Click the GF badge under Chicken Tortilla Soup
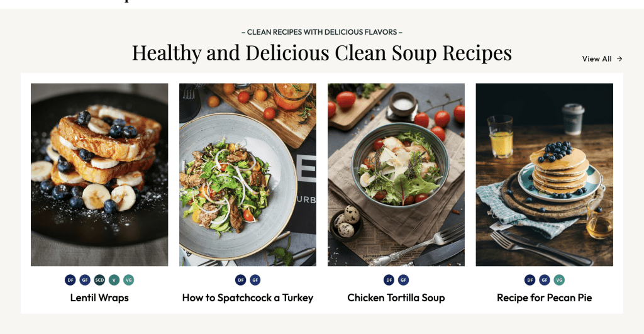The height and width of the screenshot is (334, 644). (403, 280)
